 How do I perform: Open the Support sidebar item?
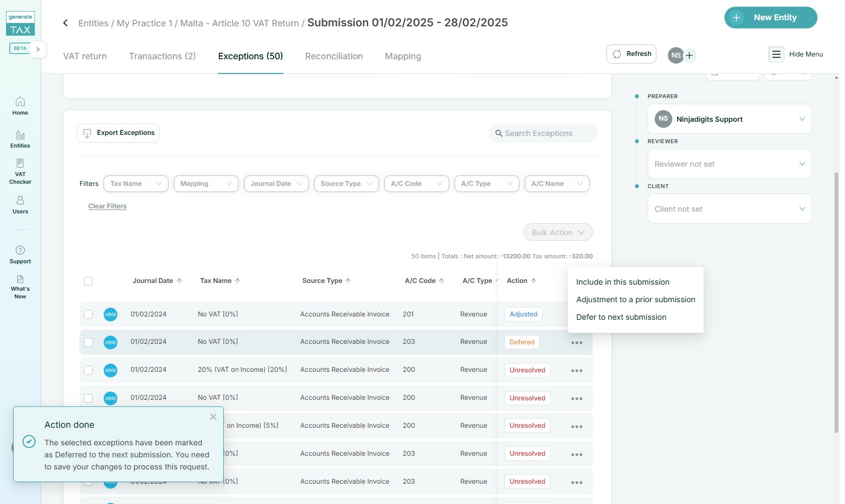click(20, 255)
